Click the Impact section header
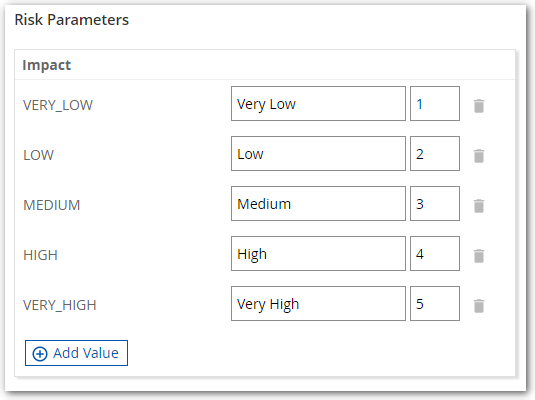Image resolution: width=535 pixels, height=400 pixels. click(x=47, y=65)
